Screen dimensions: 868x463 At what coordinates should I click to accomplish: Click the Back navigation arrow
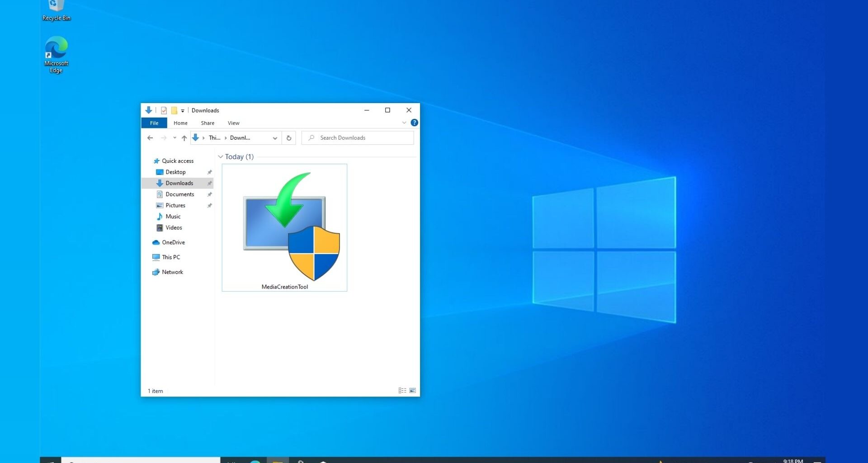tap(150, 138)
